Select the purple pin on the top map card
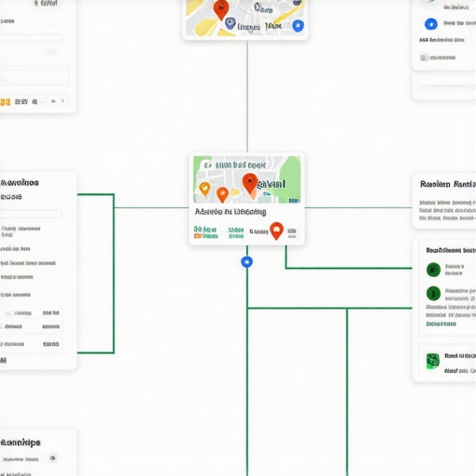Screen dimensions: 476x476 click(x=230, y=23)
